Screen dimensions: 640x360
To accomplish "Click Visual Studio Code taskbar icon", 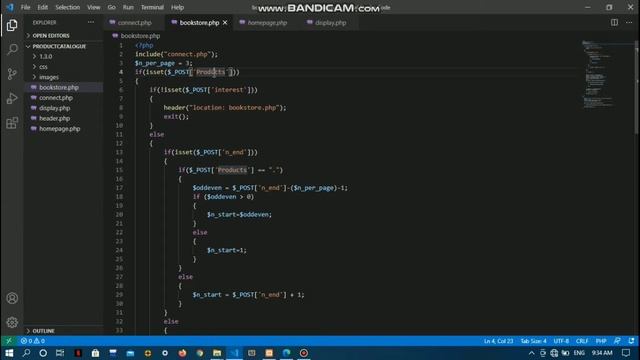I will [234, 353].
